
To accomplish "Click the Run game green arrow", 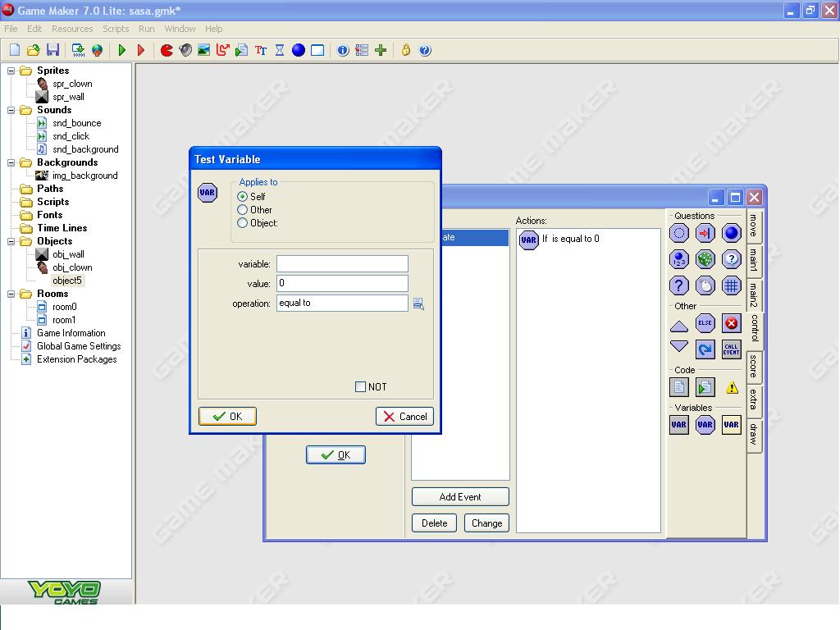I will 122,50.
